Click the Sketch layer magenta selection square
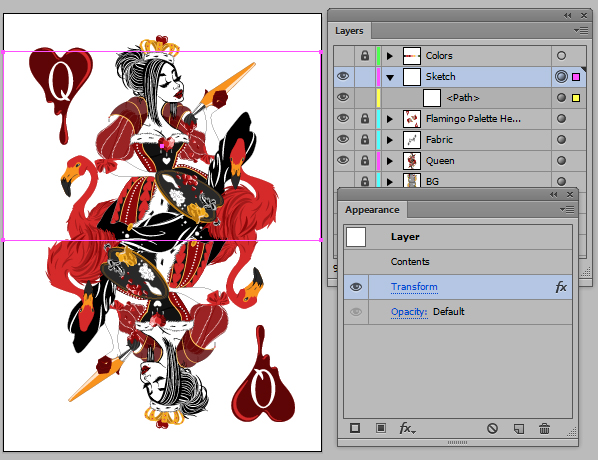This screenshot has width=598, height=460. tap(576, 77)
